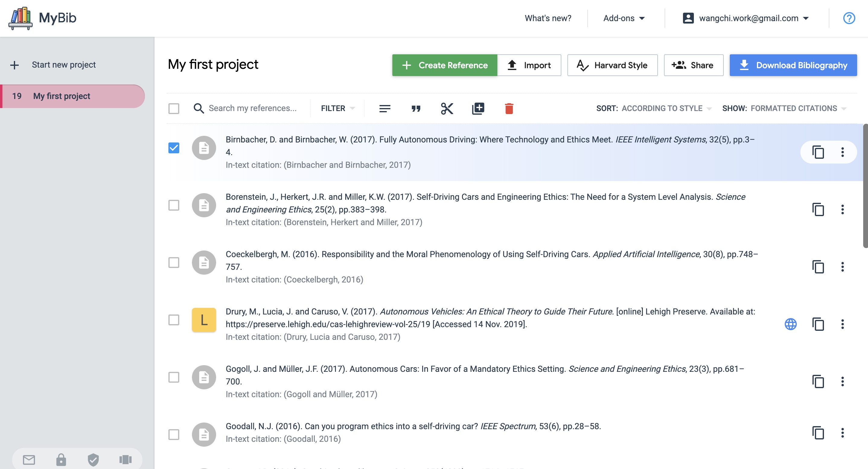This screenshot has height=469, width=868.
Task: Click the search magnifier icon
Action: coord(199,108)
